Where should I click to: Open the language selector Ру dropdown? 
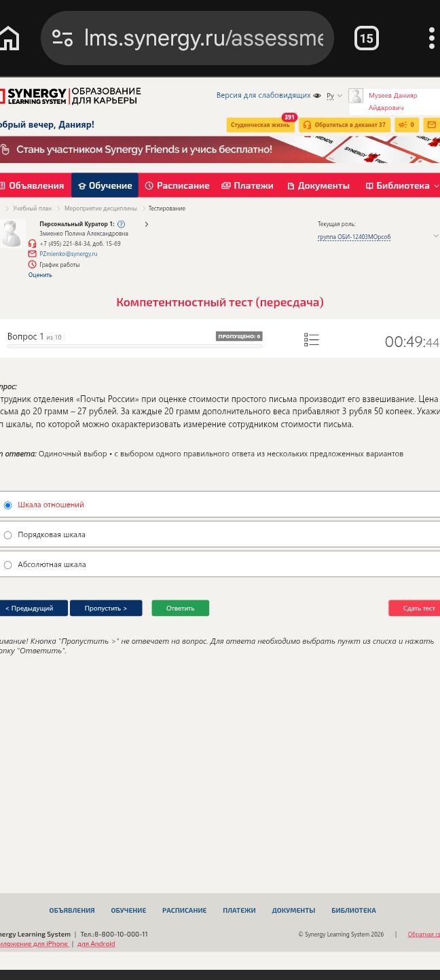coord(334,96)
